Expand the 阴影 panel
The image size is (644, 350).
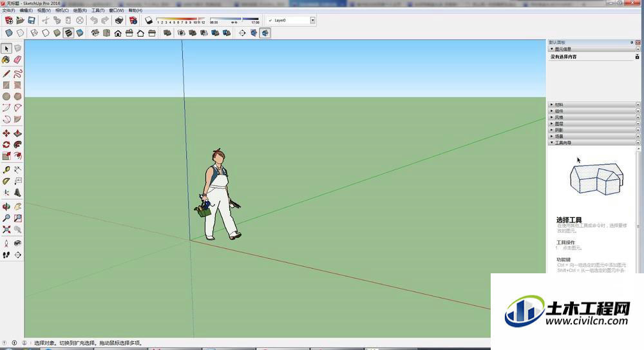594,130
